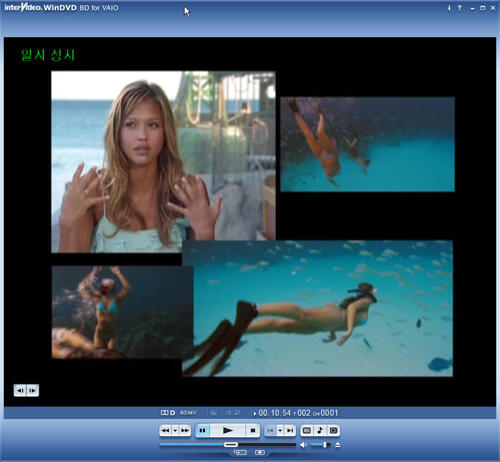Viewport: 500px width, 462px height.
Task: Click the title number T 002 display
Action: (301, 413)
